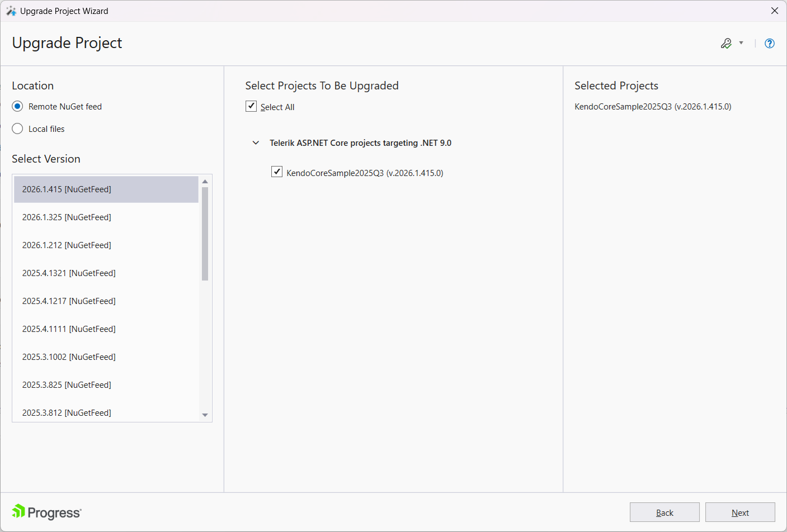Choose version 2025.4.1321 [NuGetFeed]
This screenshot has height=532, width=787.
[x=106, y=273]
